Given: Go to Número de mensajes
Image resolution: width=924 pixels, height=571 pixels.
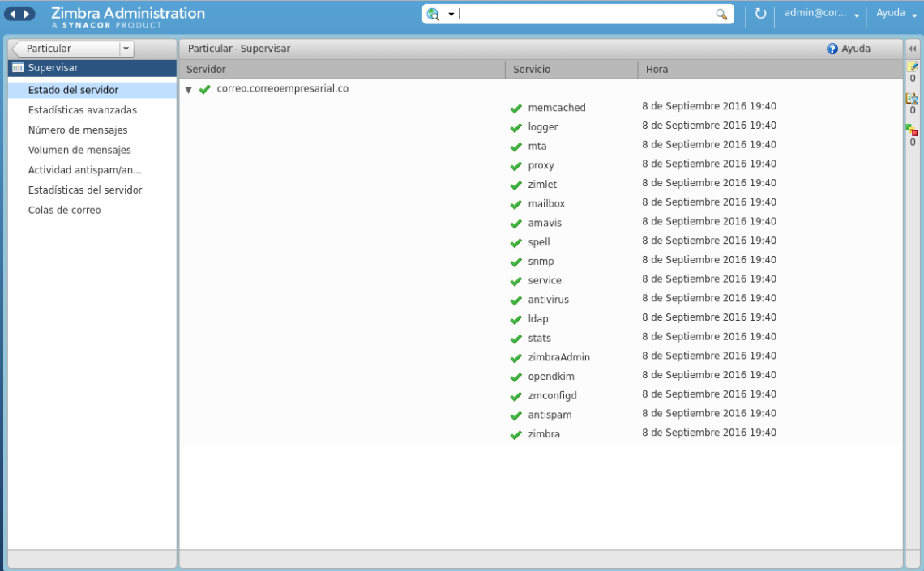Looking at the screenshot, I should click(77, 130).
